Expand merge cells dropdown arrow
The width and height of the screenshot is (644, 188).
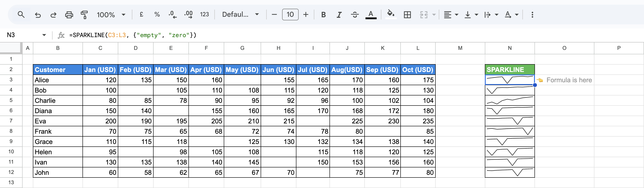click(434, 15)
